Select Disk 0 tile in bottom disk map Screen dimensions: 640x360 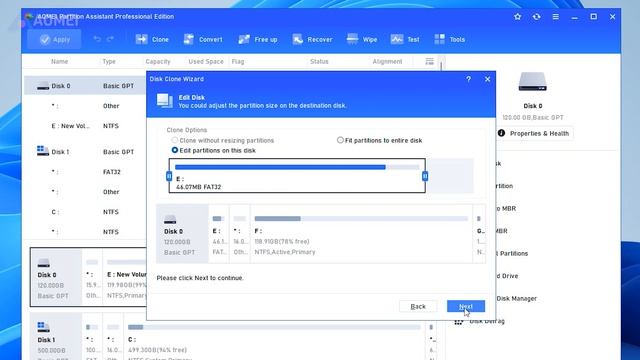coord(56,277)
